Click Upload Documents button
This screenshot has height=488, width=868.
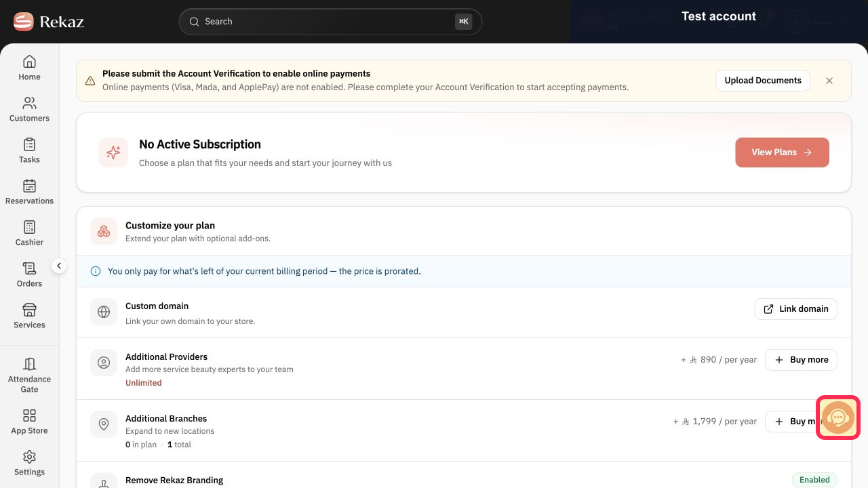pyautogui.click(x=763, y=81)
